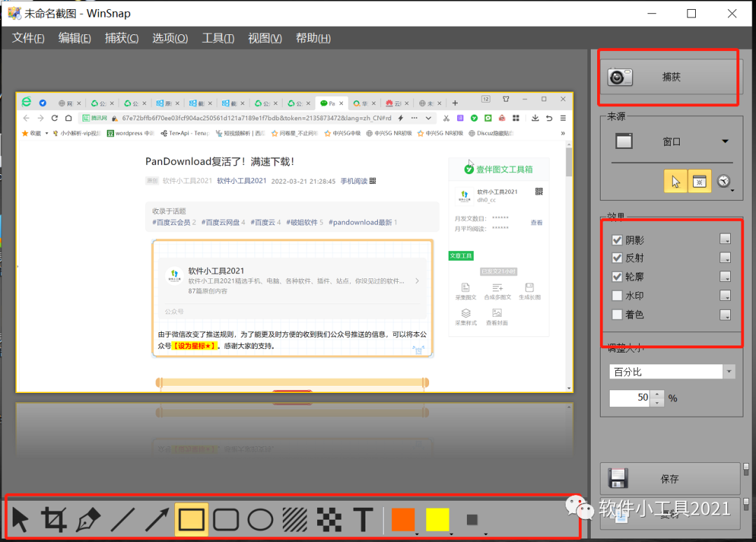Select the Ellipse tool
The image size is (756, 542).
(x=260, y=520)
